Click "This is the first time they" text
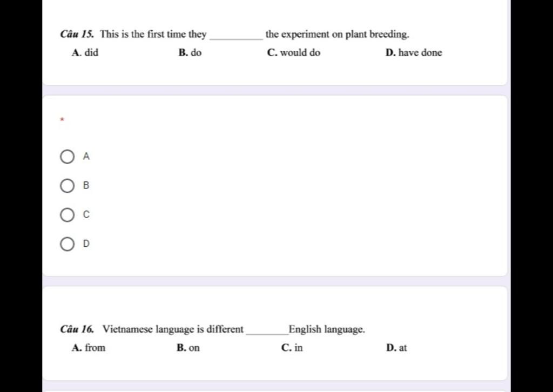This screenshot has width=553, height=392. (x=153, y=34)
